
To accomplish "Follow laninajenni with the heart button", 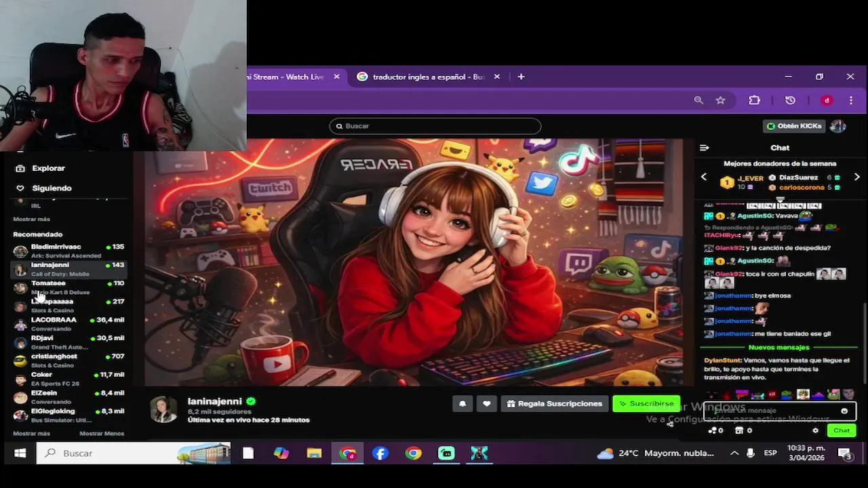I will point(486,403).
